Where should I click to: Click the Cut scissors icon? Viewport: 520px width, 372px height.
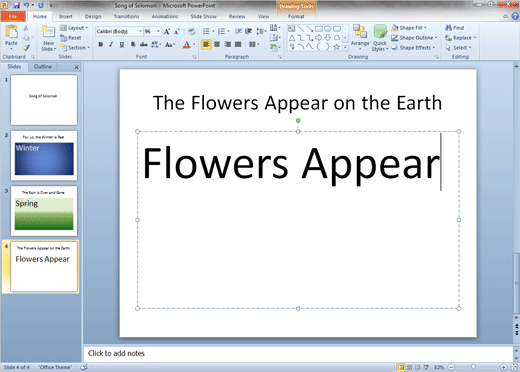[x=26, y=28]
